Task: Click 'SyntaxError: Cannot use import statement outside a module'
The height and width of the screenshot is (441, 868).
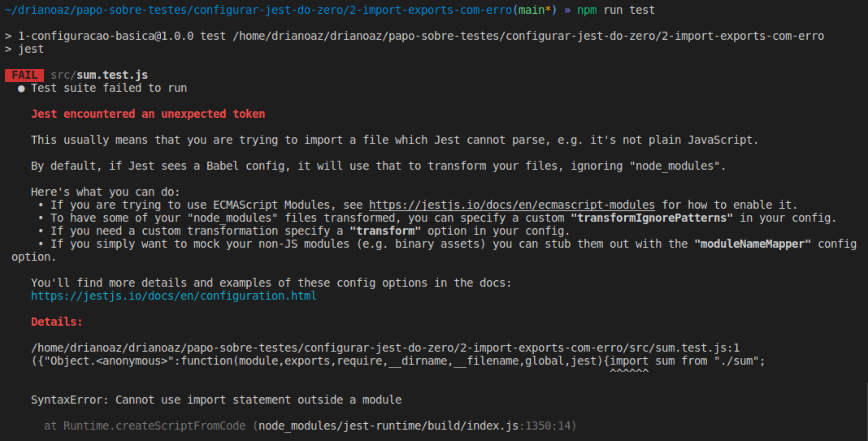Action: [x=216, y=400]
